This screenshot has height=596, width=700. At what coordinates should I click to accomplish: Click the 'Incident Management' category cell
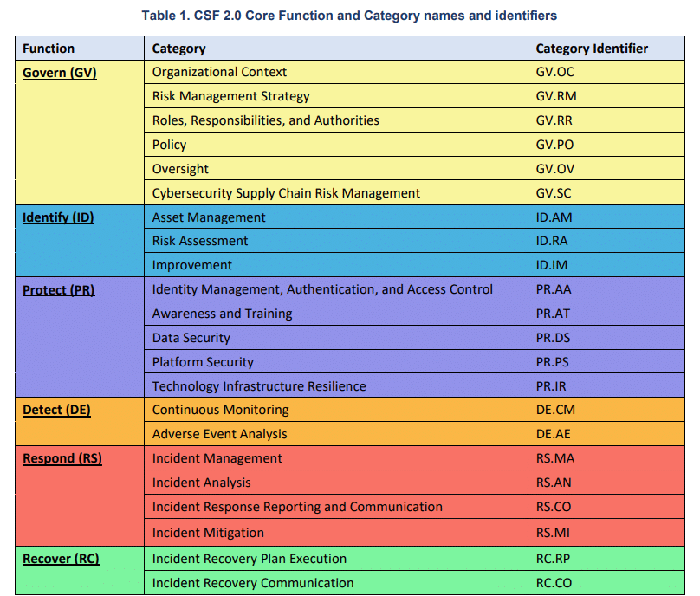(336, 458)
